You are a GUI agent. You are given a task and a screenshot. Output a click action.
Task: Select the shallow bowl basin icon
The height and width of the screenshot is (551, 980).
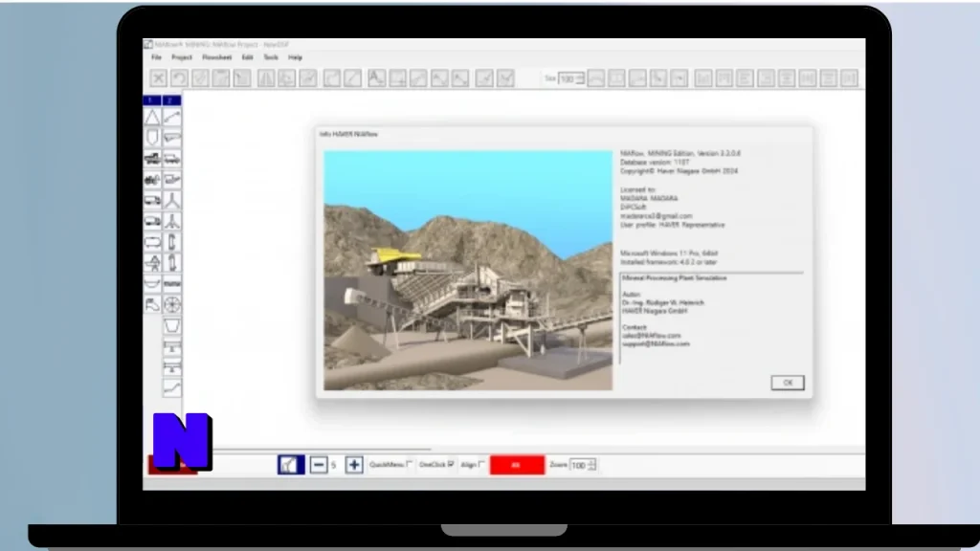(x=152, y=283)
